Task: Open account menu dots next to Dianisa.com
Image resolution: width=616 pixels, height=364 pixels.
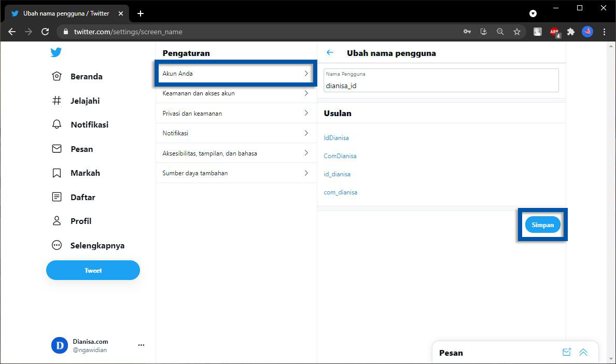Action: (x=141, y=345)
